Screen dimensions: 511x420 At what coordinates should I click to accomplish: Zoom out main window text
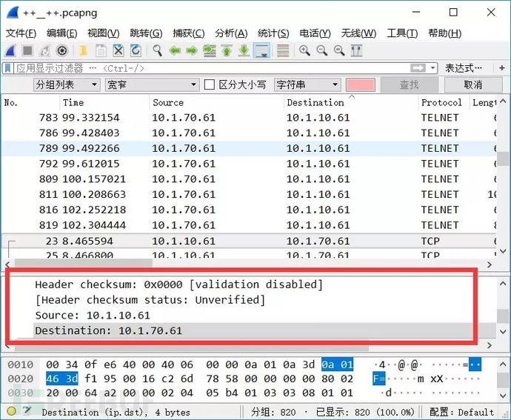[321, 50]
